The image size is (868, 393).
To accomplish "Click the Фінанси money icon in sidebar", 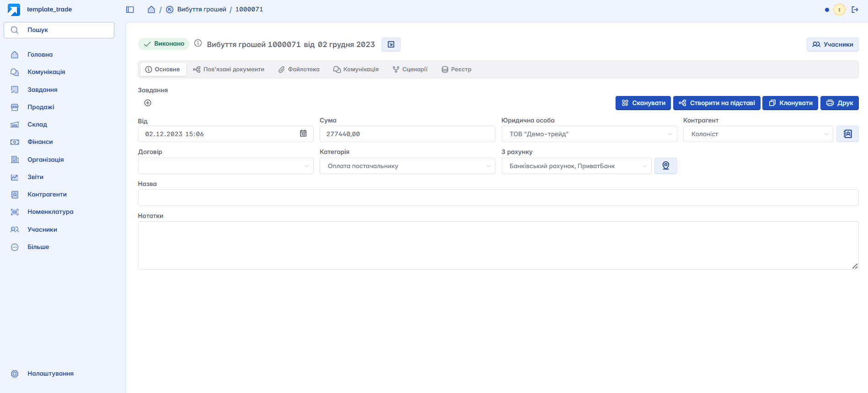I will point(15,142).
